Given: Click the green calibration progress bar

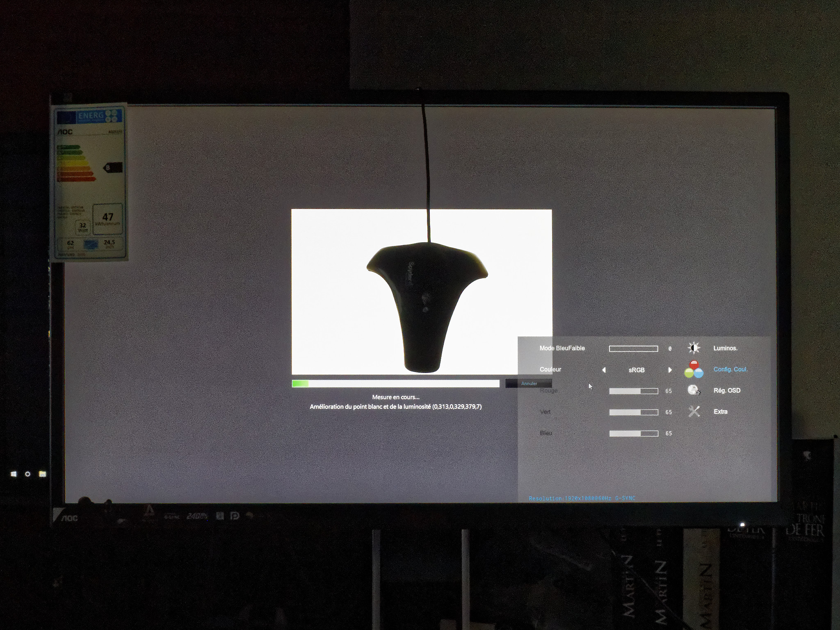Looking at the screenshot, I should 300,383.
